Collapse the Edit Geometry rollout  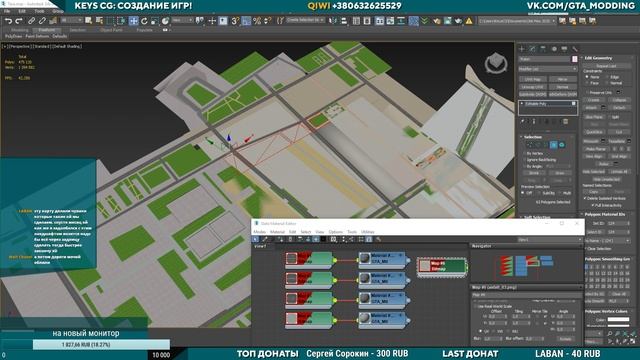598,58
